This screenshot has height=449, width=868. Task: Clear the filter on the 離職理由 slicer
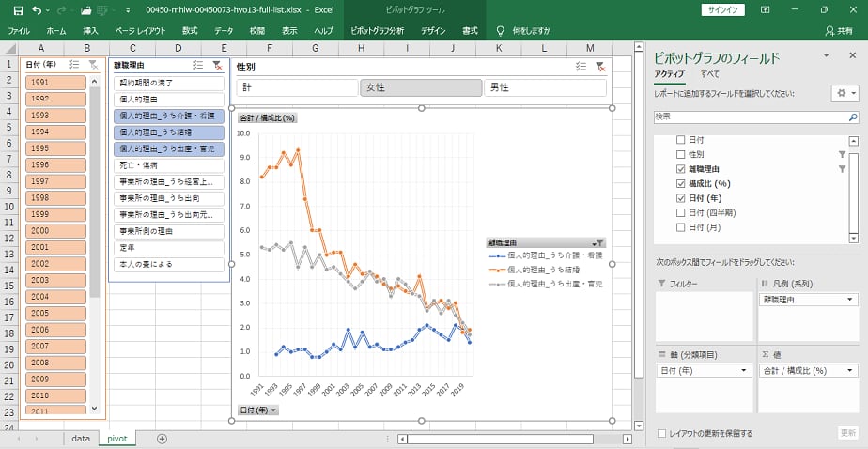click(x=217, y=65)
